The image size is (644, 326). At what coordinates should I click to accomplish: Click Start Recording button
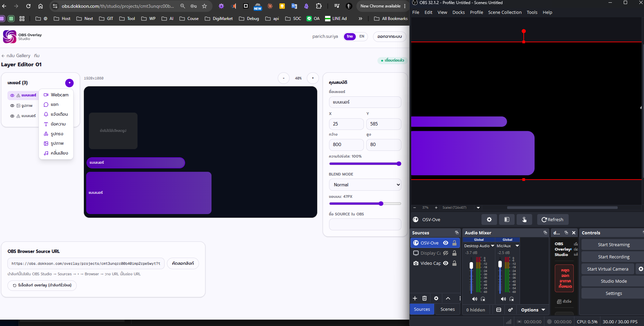613,257
